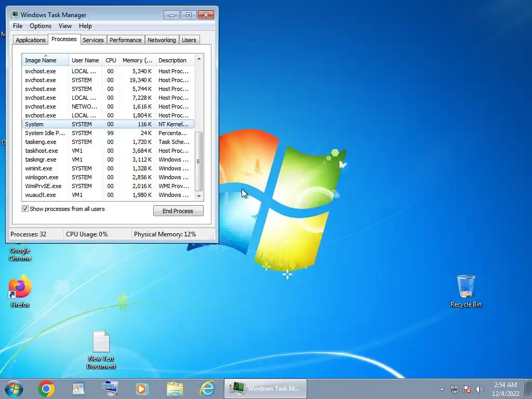532x399 pixels.
Task: Select the WmiPrvSE.exe process
Action: coord(108,186)
